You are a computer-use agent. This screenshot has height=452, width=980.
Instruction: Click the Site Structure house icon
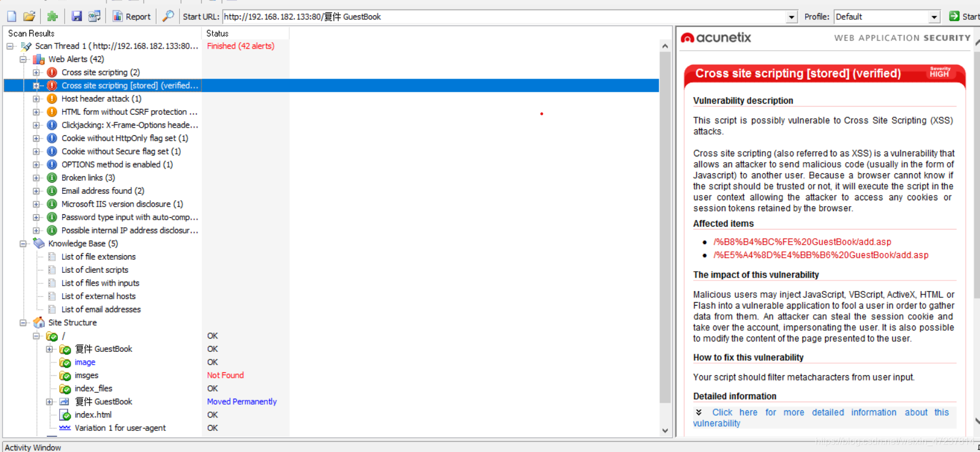pyautogui.click(x=39, y=323)
